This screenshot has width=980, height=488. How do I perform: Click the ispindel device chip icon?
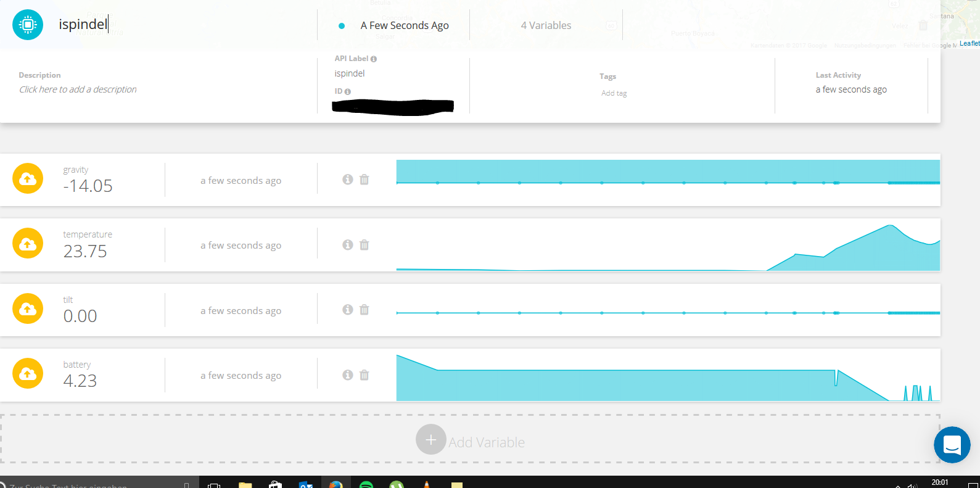tap(28, 25)
